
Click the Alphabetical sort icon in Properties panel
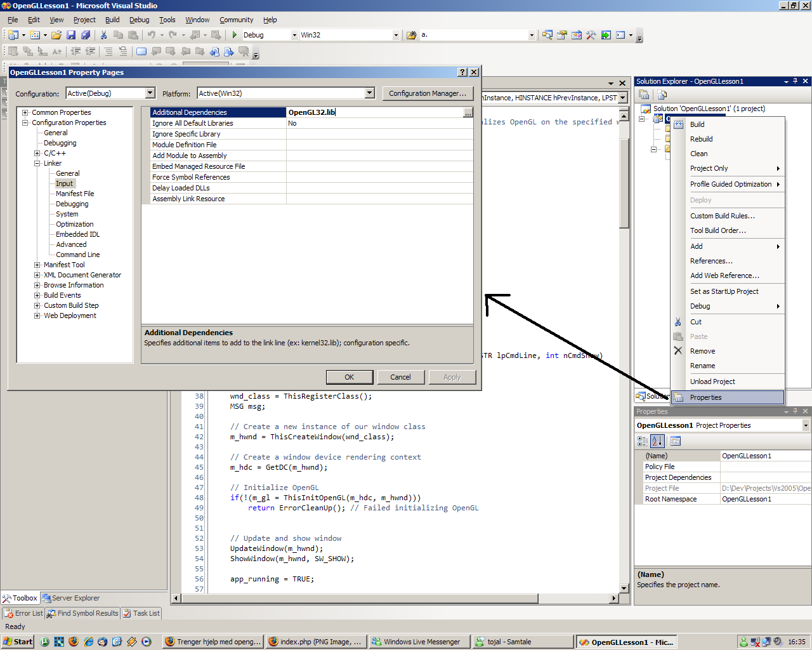tap(657, 441)
